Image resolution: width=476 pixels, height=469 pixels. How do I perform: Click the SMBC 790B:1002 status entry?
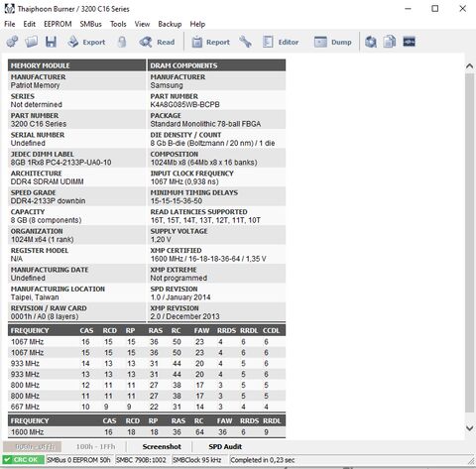click(x=142, y=460)
